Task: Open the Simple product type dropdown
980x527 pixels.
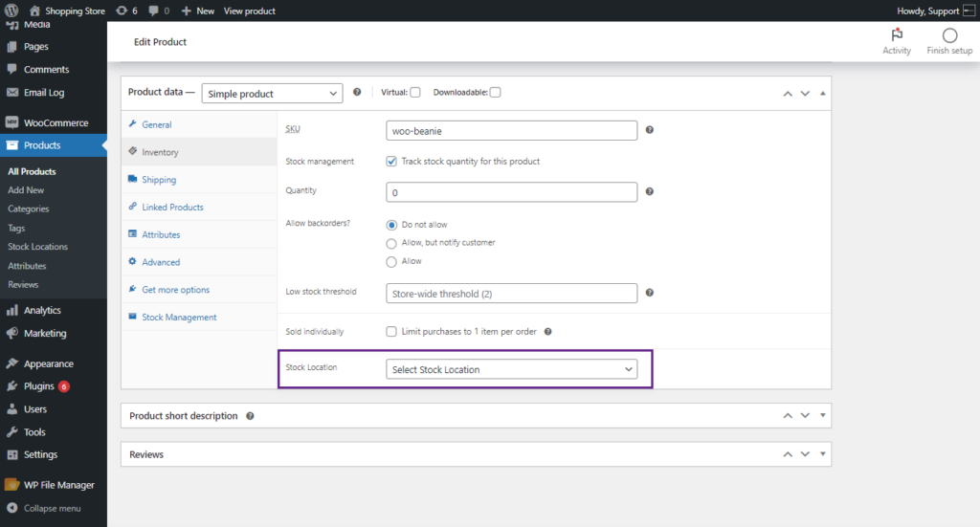Action: [x=272, y=93]
